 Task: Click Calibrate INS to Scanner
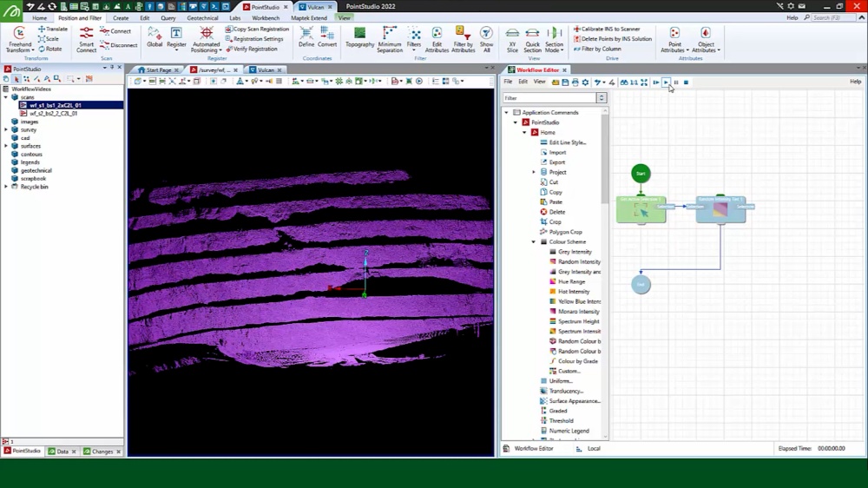(x=607, y=29)
